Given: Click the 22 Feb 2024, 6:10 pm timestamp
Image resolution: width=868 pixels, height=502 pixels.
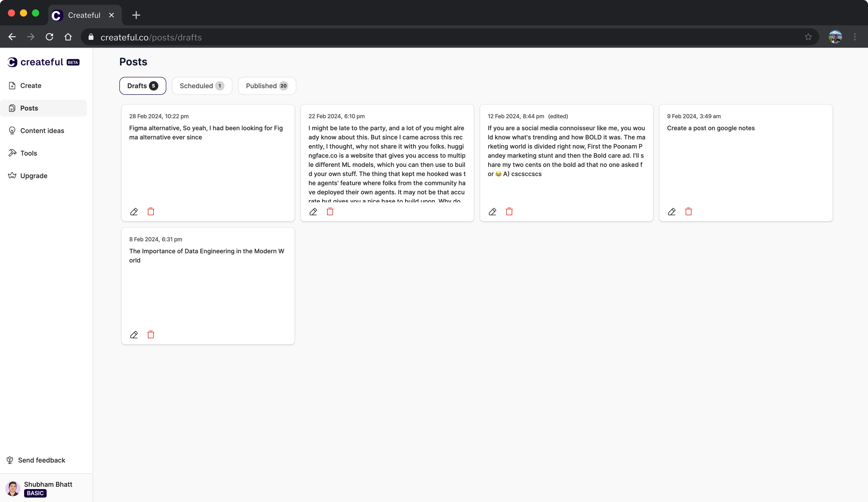Looking at the screenshot, I should tap(337, 116).
